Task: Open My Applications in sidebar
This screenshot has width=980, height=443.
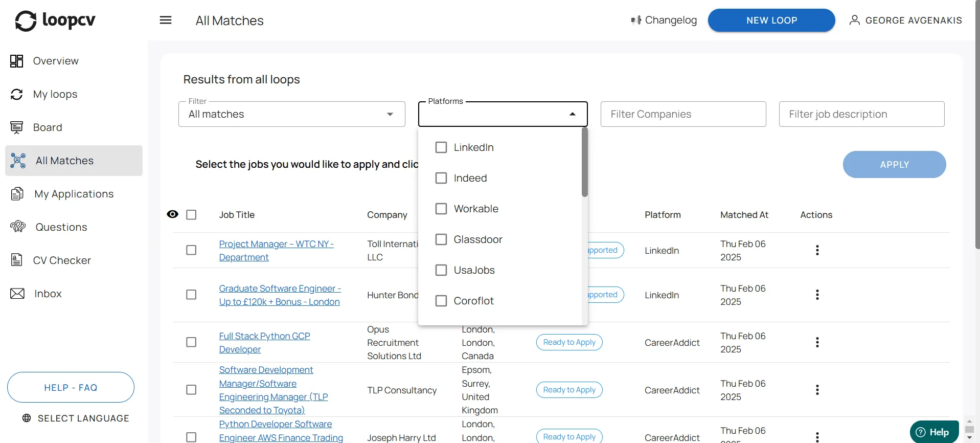Action: (74, 194)
